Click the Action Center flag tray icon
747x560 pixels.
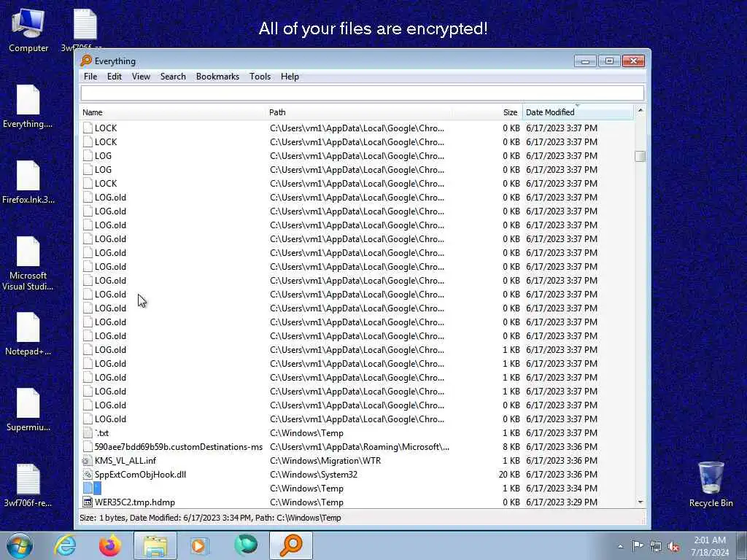(638, 545)
